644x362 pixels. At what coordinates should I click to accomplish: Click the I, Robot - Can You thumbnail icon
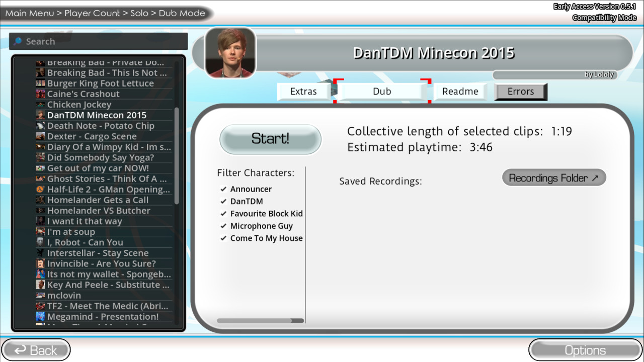coord(40,242)
